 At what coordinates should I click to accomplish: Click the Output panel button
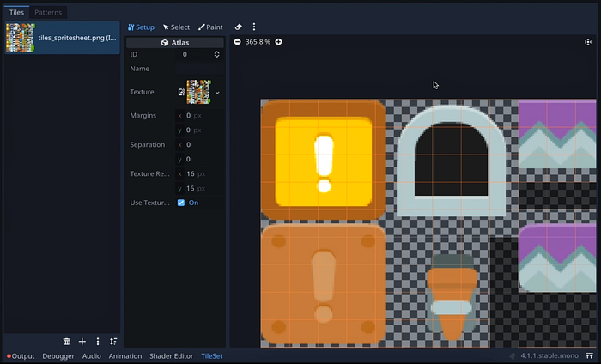[21, 355]
